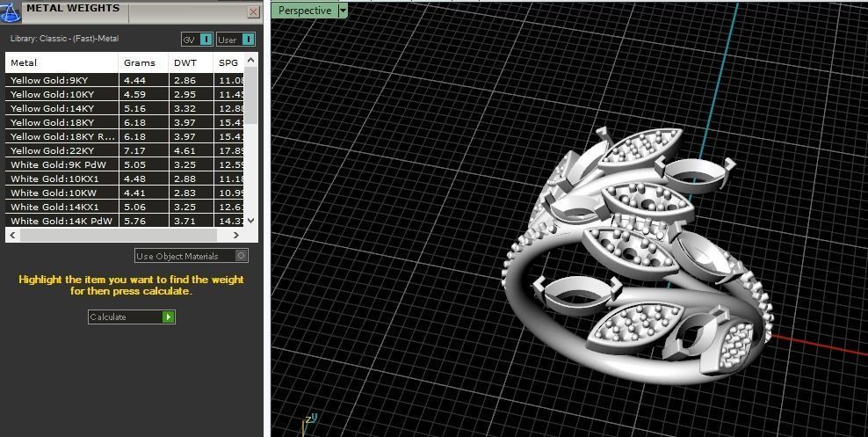Click the Perspective viewport label
Image resolution: width=868 pixels, height=437 pixels.
coord(305,10)
